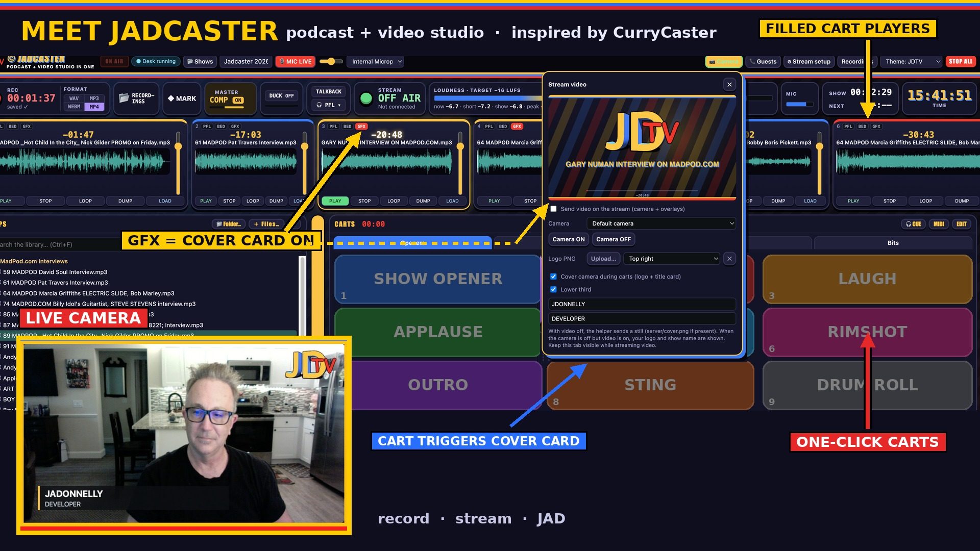Viewport: 980px width, 551px height.
Task: Enable Send video on the stream checkbox
Action: 553,209
